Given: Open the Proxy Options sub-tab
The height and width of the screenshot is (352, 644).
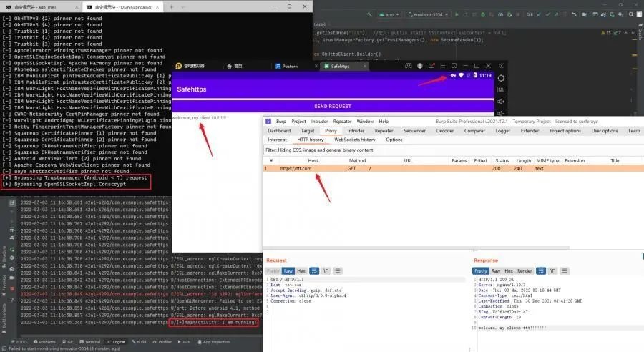Looking at the screenshot, I should click(x=394, y=140).
